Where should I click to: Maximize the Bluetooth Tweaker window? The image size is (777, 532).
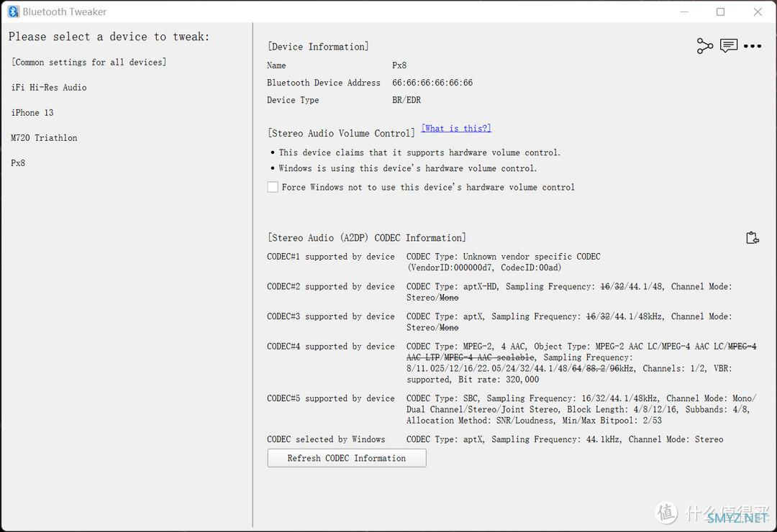[x=720, y=12]
